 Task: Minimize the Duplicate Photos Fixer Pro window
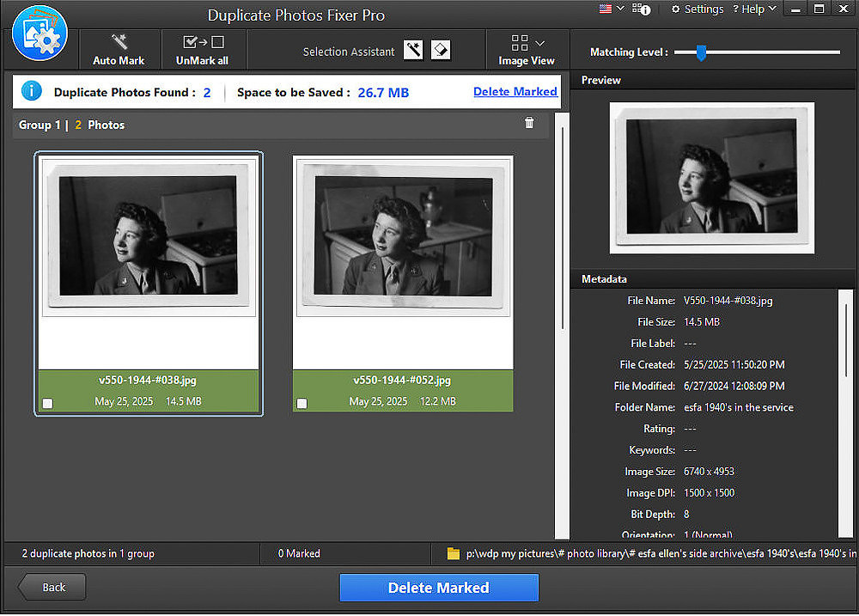795,9
